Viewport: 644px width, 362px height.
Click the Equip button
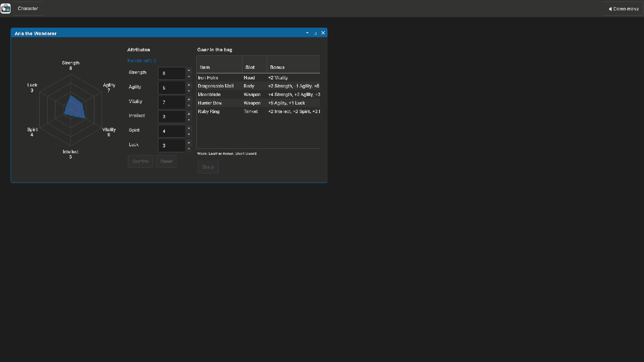[208, 166]
